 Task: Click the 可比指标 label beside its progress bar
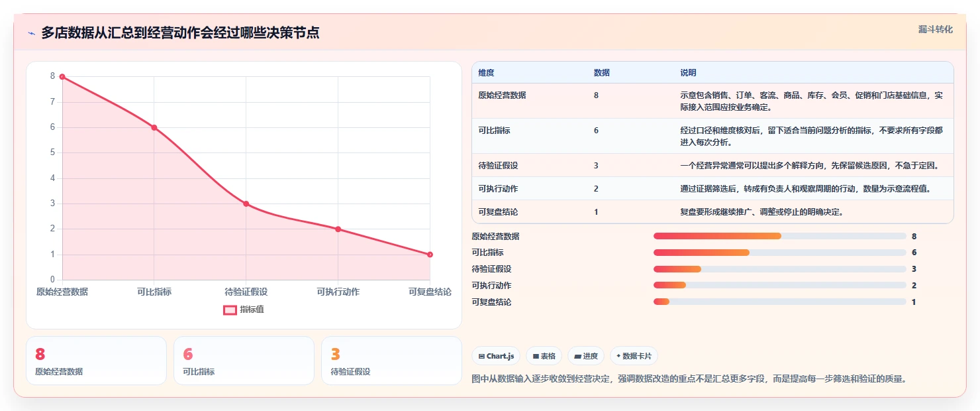coord(487,253)
